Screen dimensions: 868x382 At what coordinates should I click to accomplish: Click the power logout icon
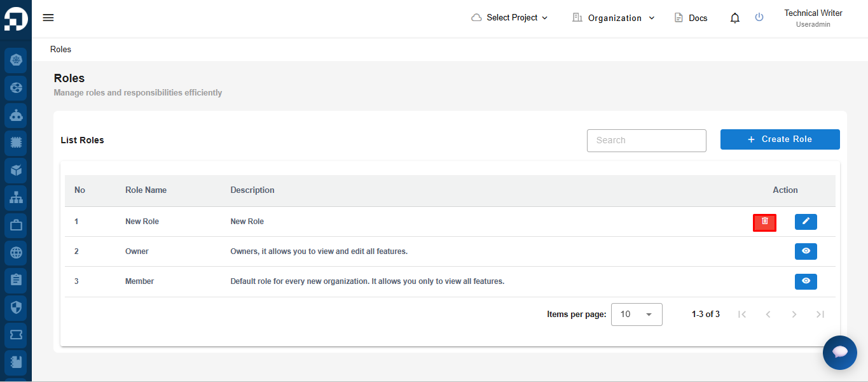(x=759, y=17)
